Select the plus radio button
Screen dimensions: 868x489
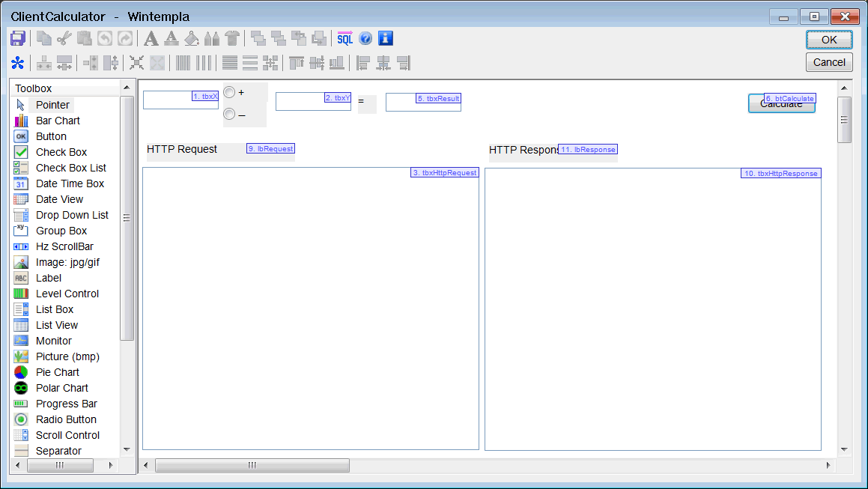[x=229, y=93]
